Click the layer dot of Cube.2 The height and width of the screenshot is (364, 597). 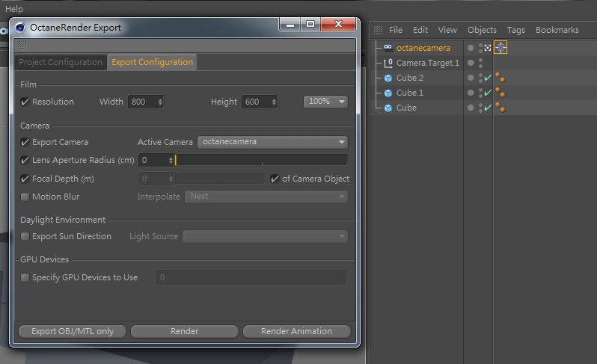click(471, 78)
